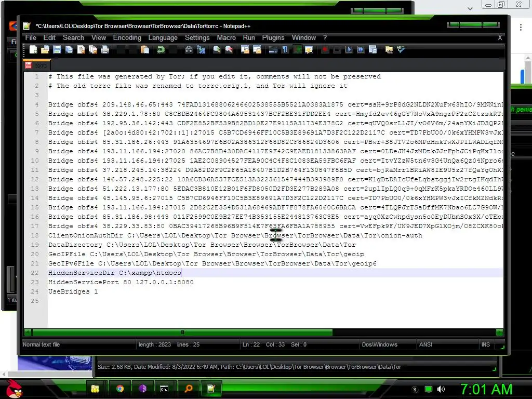The width and height of the screenshot is (532, 399).
Task: Open Chrome from the taskbar
Action: click(x=120, y=389)
